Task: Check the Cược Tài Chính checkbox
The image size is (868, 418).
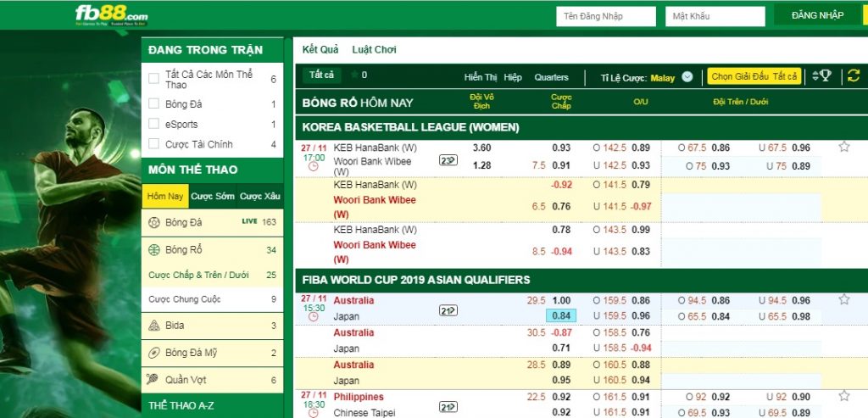Action: 154,144
